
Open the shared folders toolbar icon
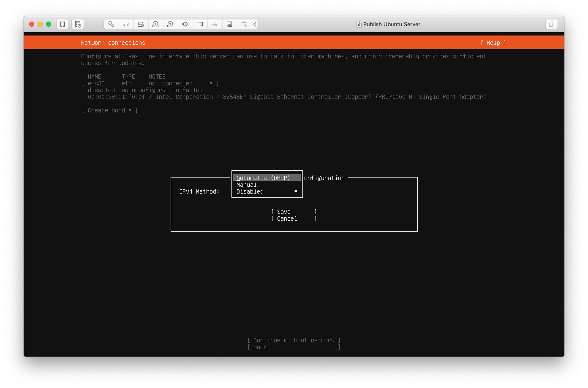click(245, 24)
